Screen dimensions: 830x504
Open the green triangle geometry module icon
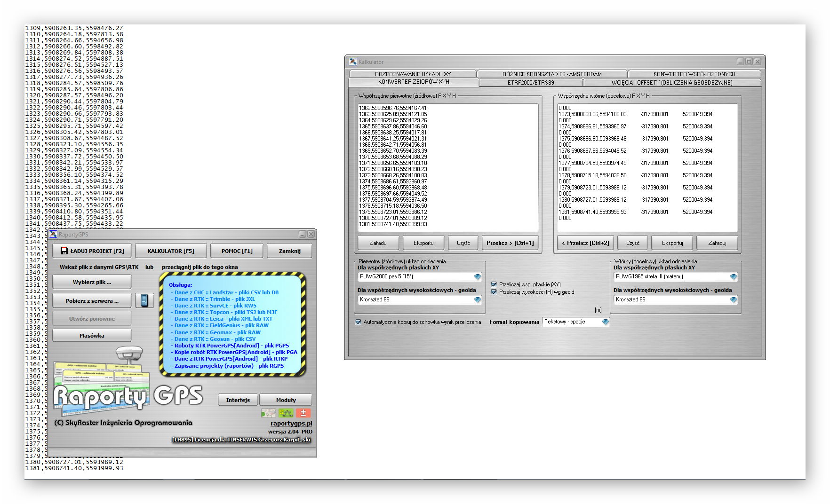tap(286, 413)
